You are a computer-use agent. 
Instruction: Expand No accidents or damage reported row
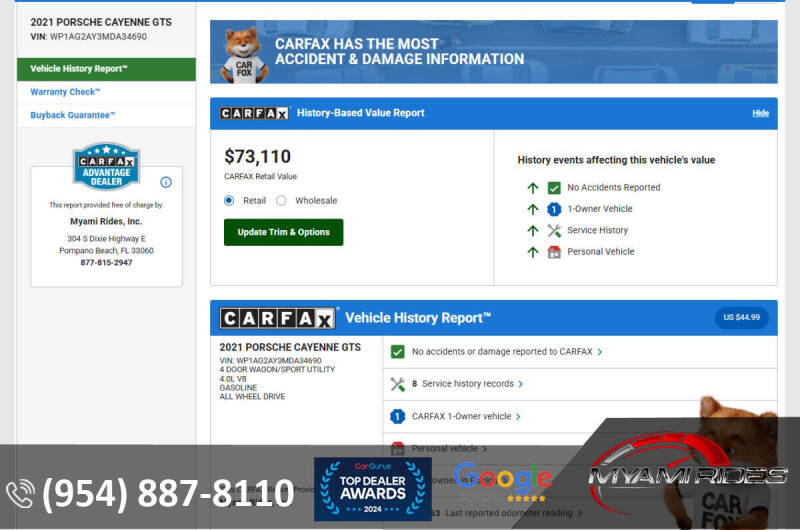(x=502, y=352)
